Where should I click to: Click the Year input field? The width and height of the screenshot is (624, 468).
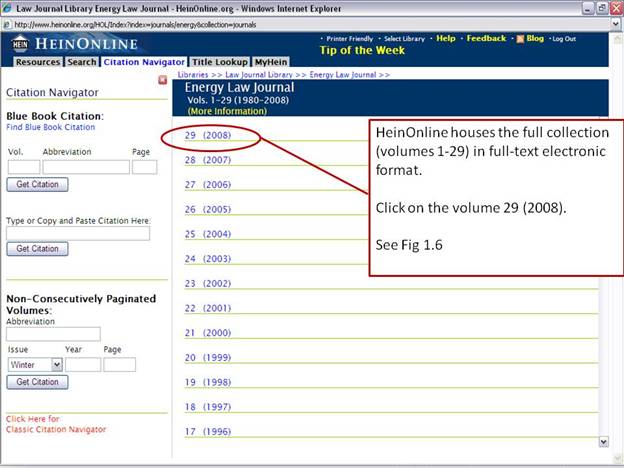[83, 365]
